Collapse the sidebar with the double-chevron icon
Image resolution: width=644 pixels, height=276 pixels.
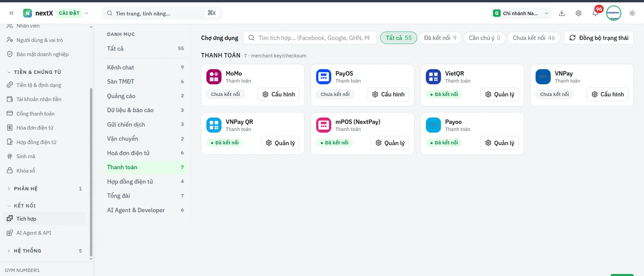(11, 13)
